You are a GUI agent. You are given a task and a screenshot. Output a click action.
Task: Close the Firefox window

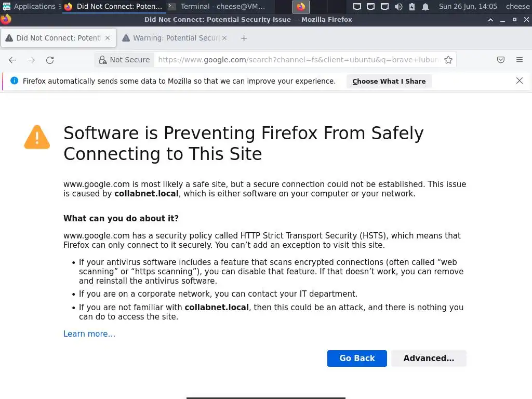coord(526,20)
